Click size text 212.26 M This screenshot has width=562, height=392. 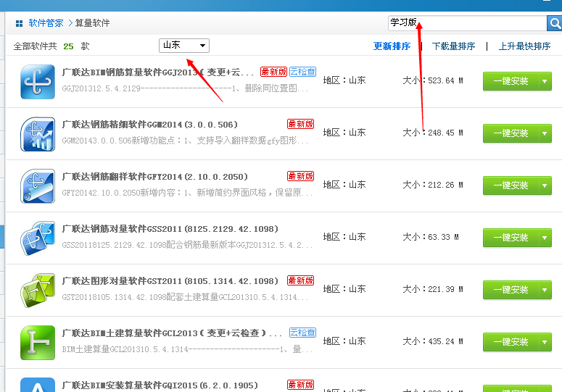click(x=445, y=185)
